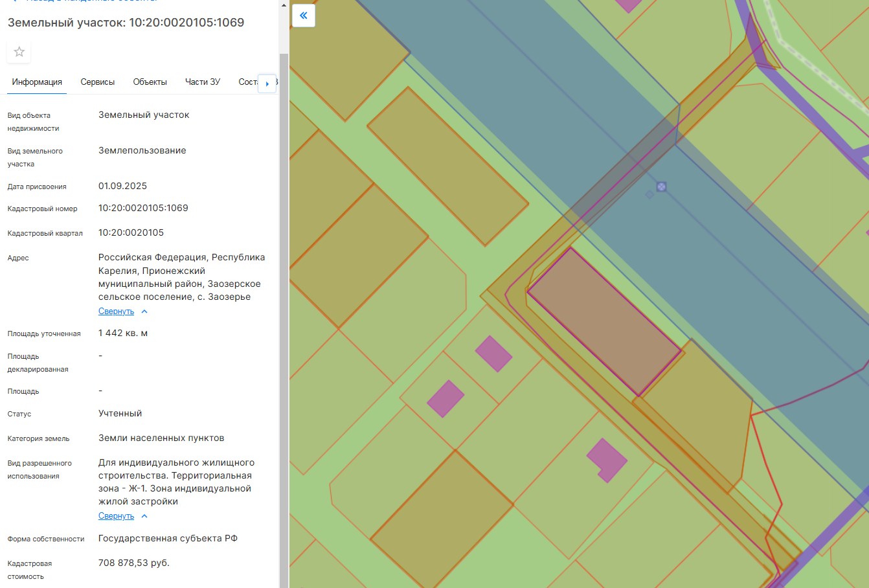Click the circular point marker on the map
The width and height of the screenshot is (869, 588).
(661, 187)
